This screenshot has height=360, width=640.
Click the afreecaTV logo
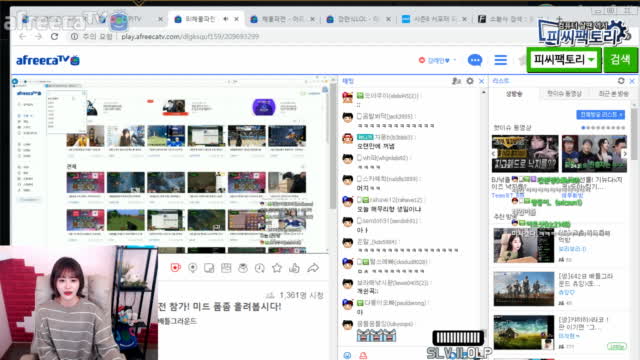tap(48, 60)
